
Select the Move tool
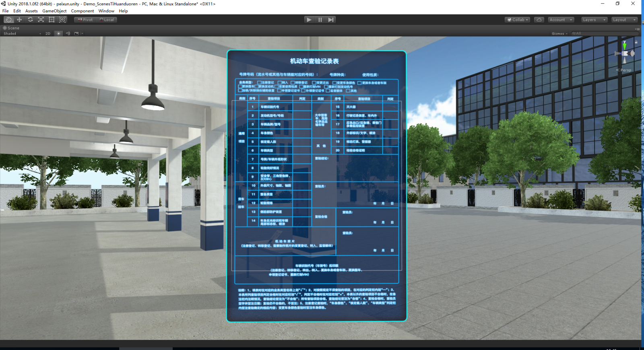point(19,20)
